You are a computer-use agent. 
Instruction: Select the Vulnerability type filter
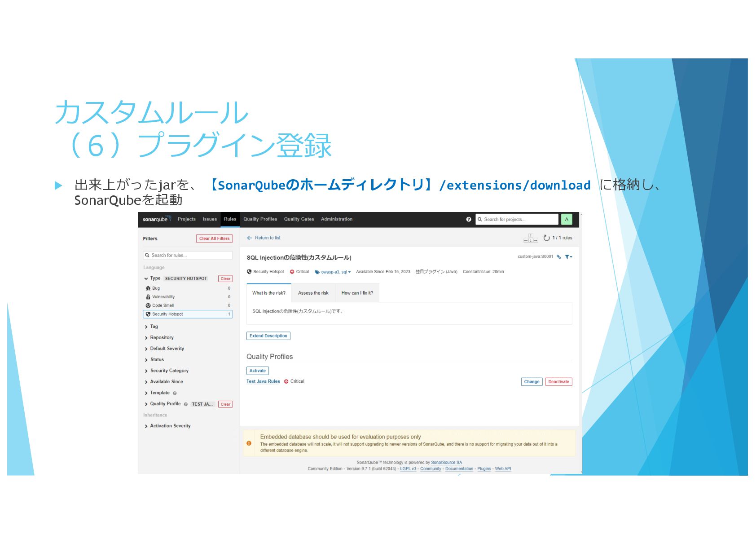tap(188, 297)
